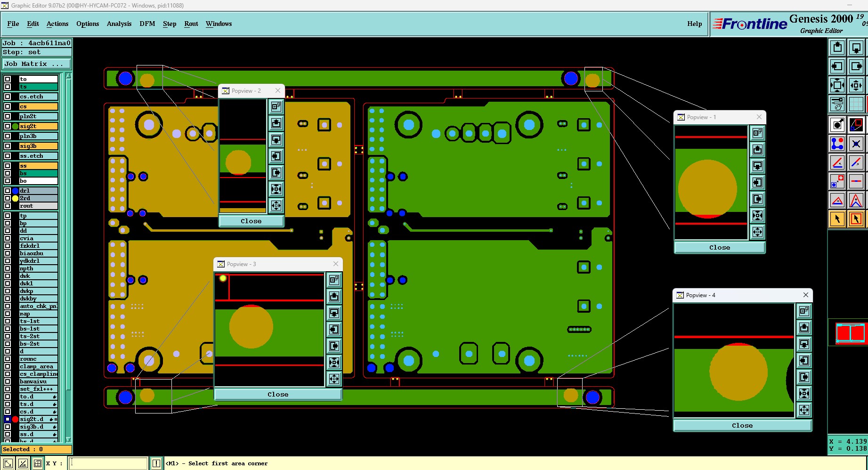Image resolution: width=868 pixels, height=470 pixels.
Task: Toggle the grid icon in main toolbar
Action: point(856,104)
